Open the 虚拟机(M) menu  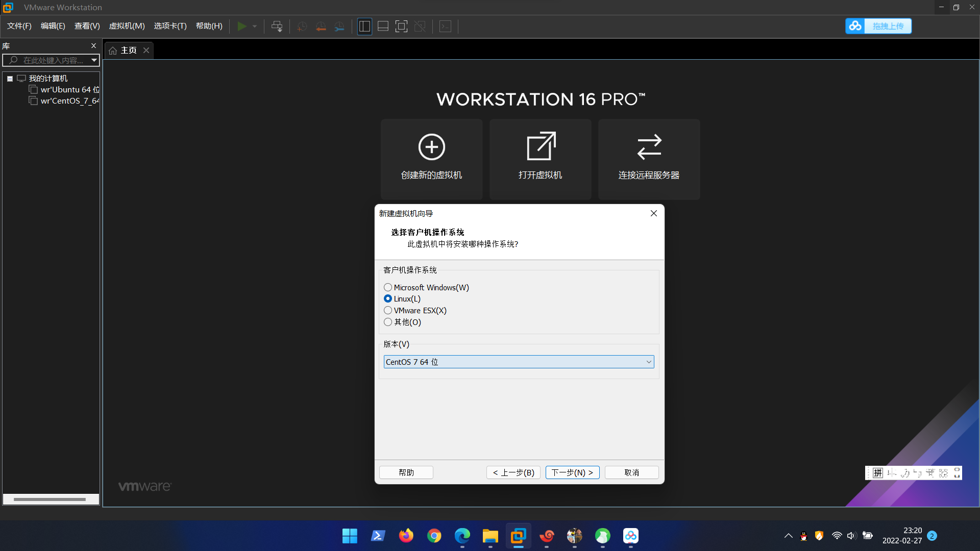pyautogui.click(x=127, y=26)
